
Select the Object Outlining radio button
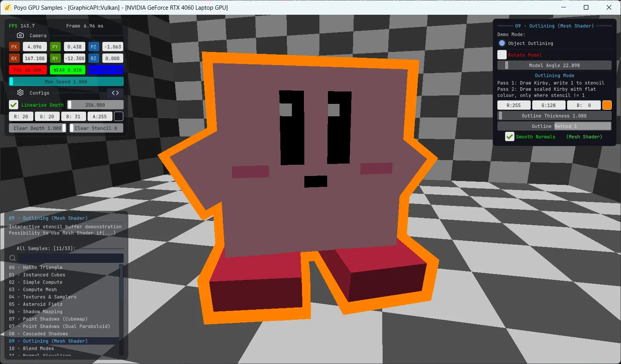point(502,43)
